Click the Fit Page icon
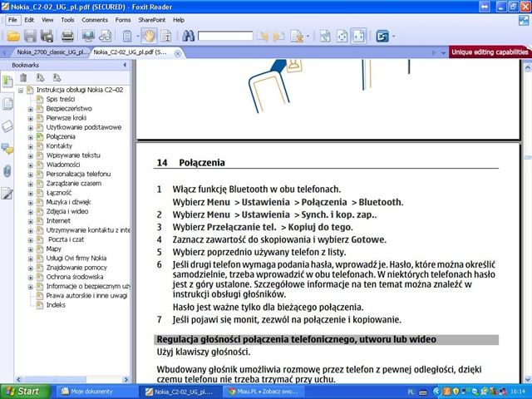 click(342, 36)
